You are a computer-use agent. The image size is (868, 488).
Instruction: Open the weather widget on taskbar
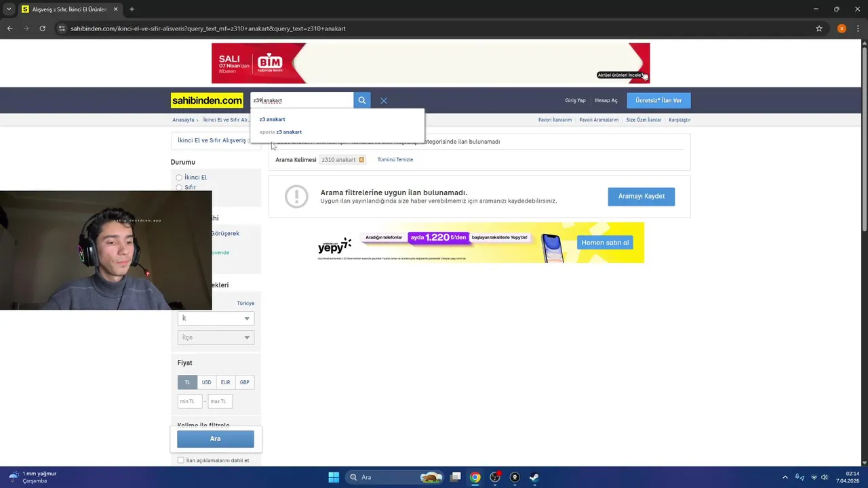coord(33,477)
